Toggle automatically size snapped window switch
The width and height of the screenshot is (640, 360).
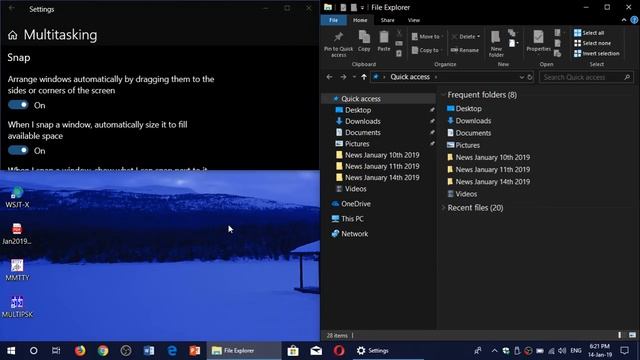click(x=18, y=150)
